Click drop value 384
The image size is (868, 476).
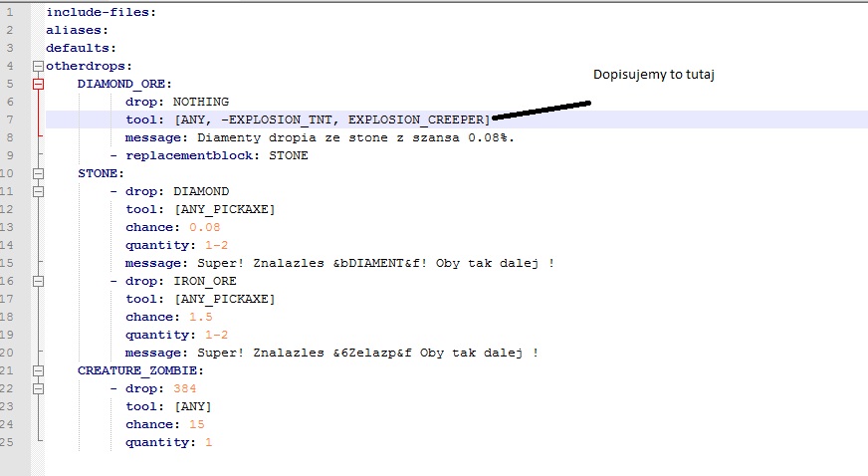[x=185, y=388]
